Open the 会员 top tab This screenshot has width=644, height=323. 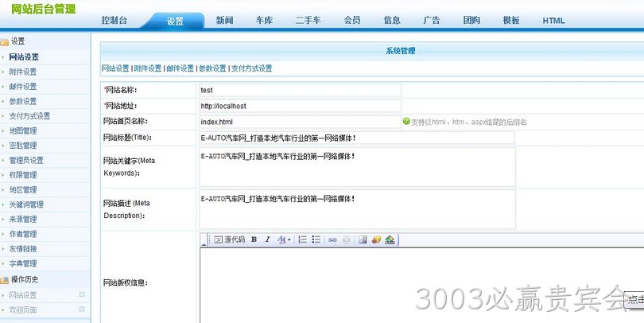tap(352, 20)
